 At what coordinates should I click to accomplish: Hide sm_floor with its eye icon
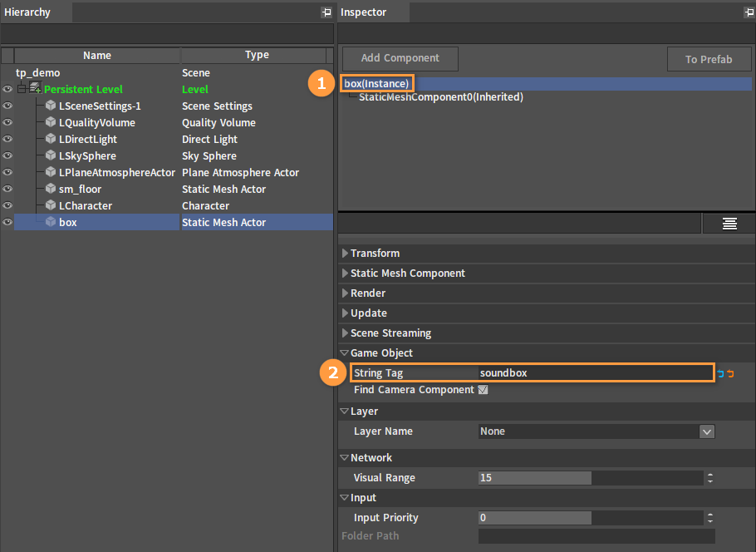[7, 189]
